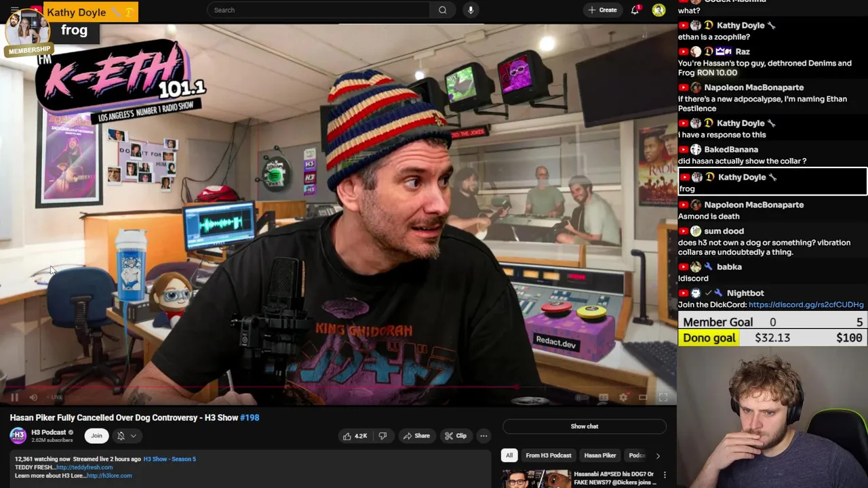Mute the video using the speaker icon
The image size is (868, 488).
coord(33,397)
